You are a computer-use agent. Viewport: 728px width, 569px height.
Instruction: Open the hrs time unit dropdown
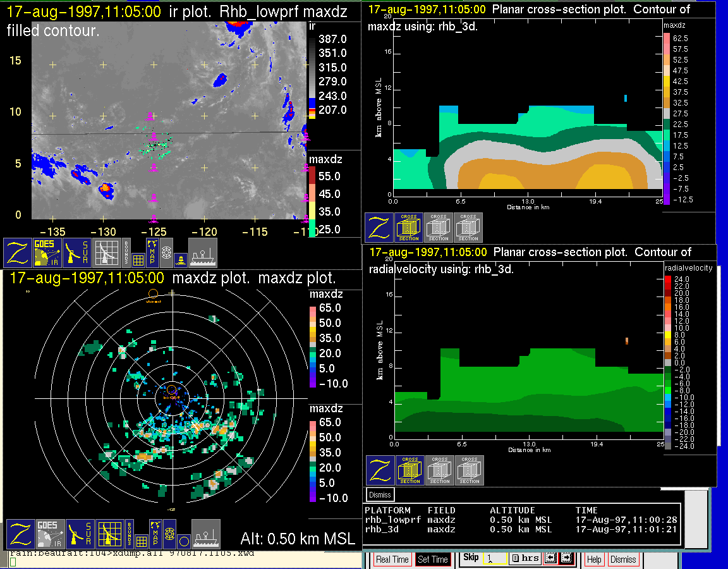[x=524, y=559]
